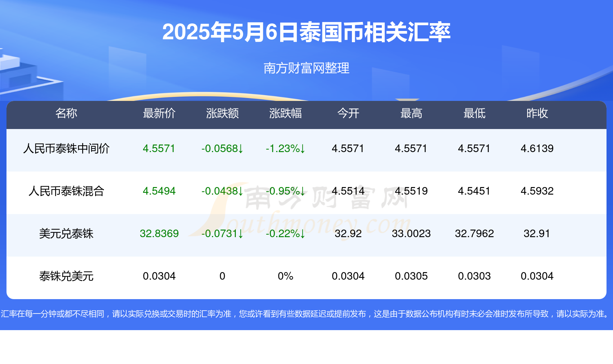613x364 pixels.
Task: Click the latest price 32.8369
Action: pos(159,234)
